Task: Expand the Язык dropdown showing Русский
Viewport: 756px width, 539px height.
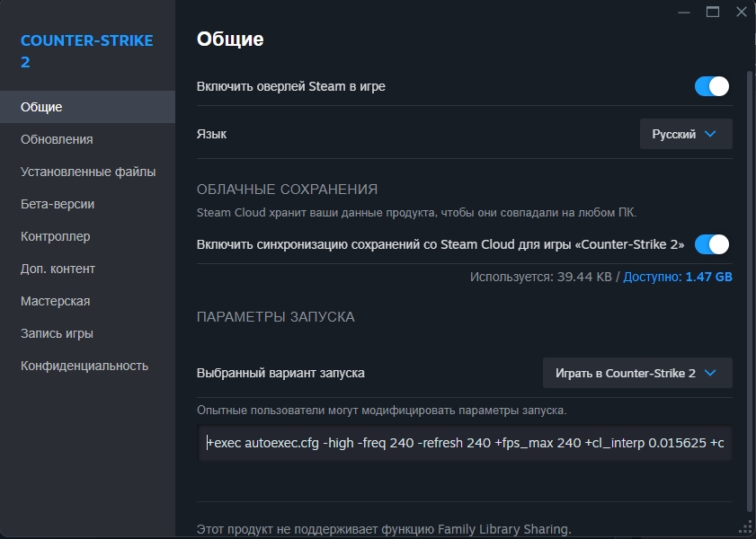Action: pos(686,134)
